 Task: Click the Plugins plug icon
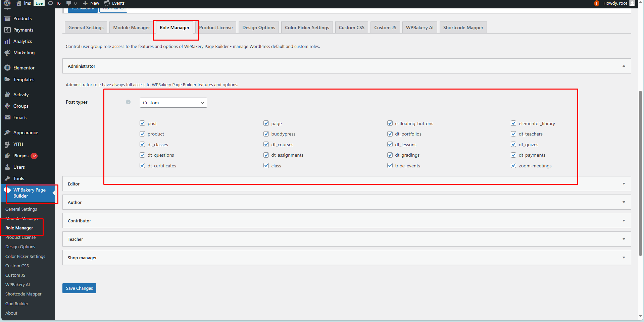click(7, 156)
